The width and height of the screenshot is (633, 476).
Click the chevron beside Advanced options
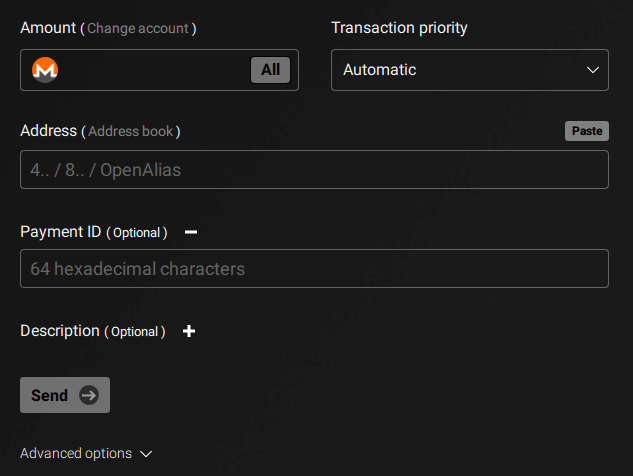(x=146, y=454)
